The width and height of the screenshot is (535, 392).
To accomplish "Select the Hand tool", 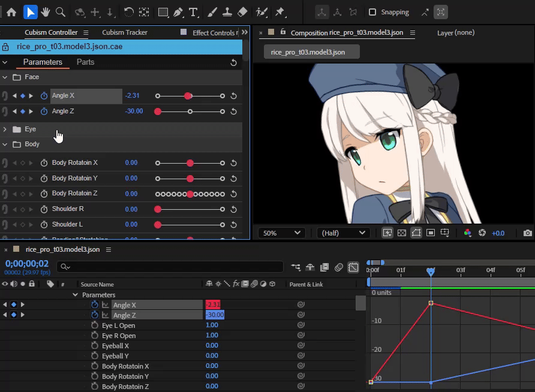I will pyautogui.click(x=46, y=12).
